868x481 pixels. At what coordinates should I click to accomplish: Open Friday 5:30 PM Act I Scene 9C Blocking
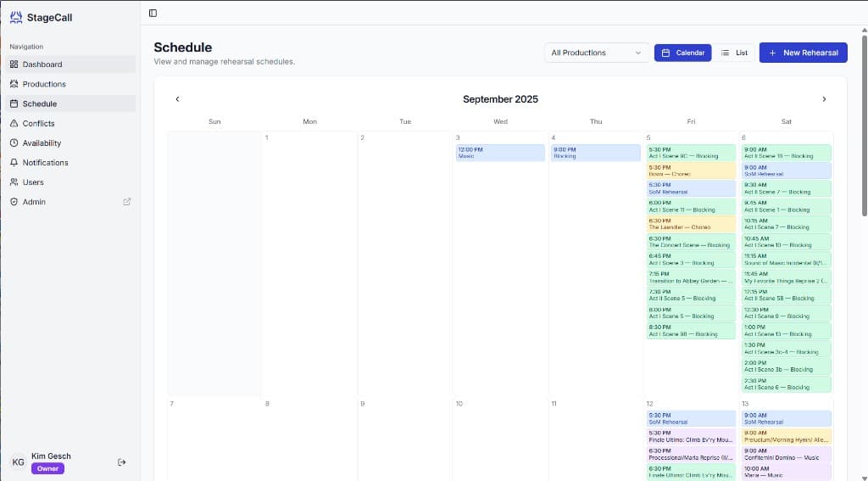(691, 153)
